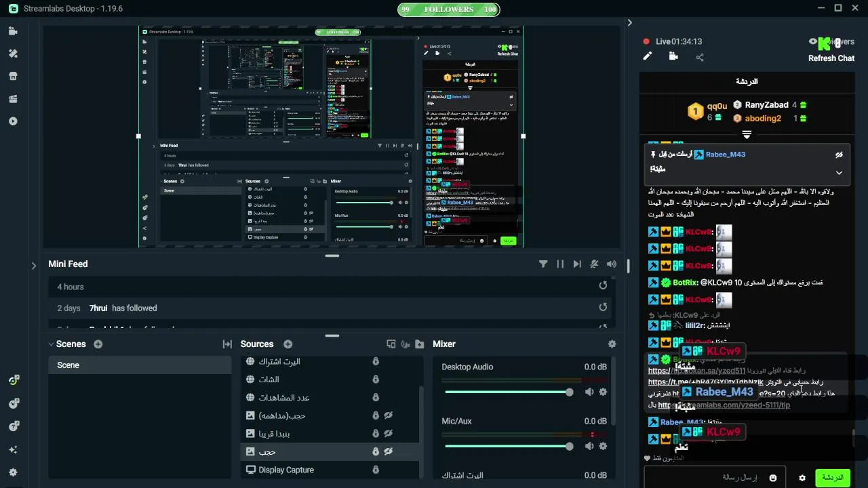This screenshot has height=488, width=868.
Task: Select the Scene item in Scenes list
Action: [x=139, y=365]
